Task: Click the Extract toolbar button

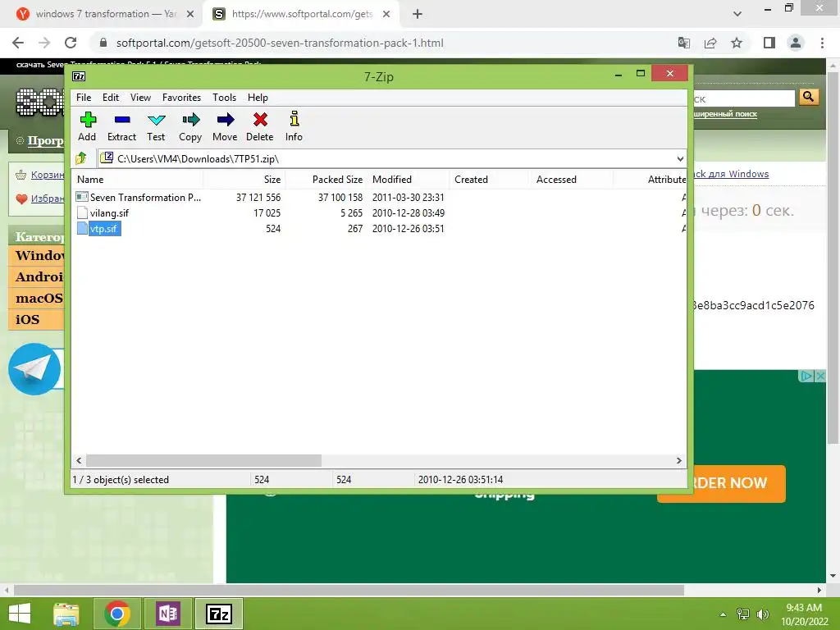Action: point(121,126)
